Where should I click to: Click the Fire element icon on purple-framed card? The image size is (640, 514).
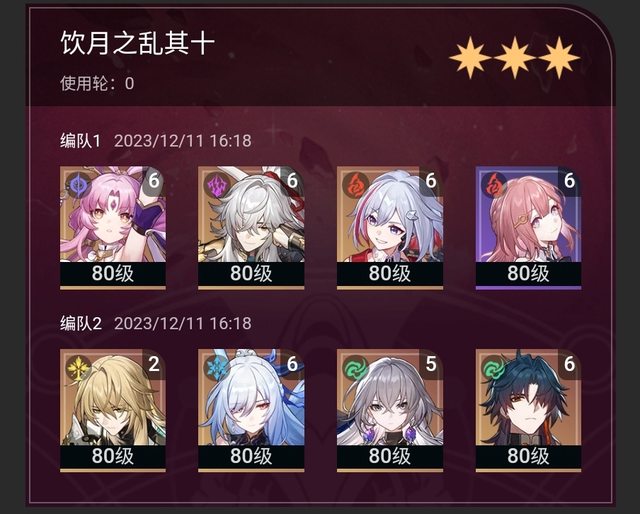point(494,185)
